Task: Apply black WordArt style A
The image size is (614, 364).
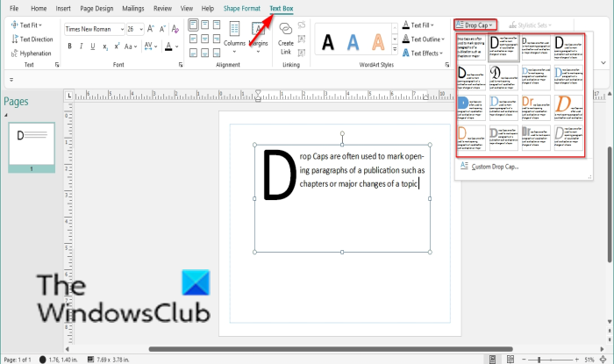Action: pyautogui.click(x=328, y=42)
